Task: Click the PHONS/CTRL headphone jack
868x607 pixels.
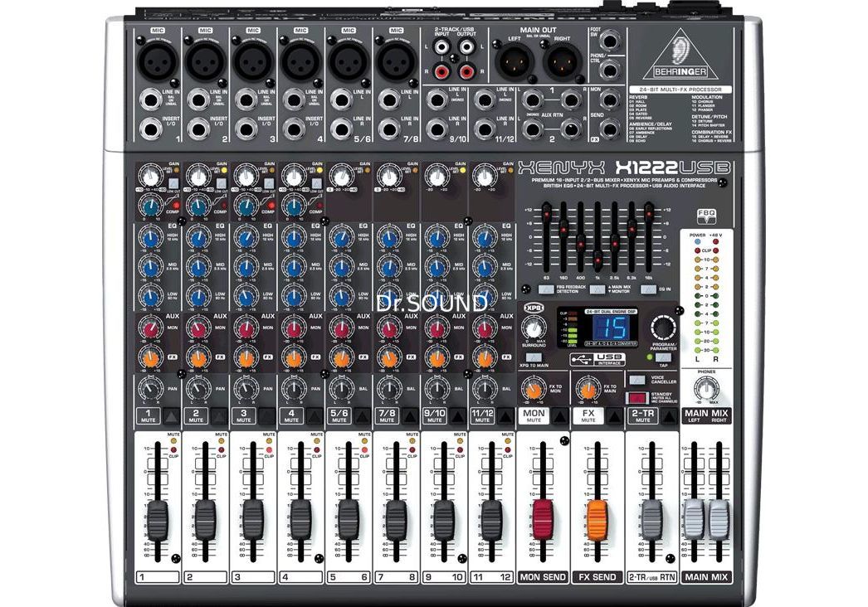Action: click(x=609, y=70)
